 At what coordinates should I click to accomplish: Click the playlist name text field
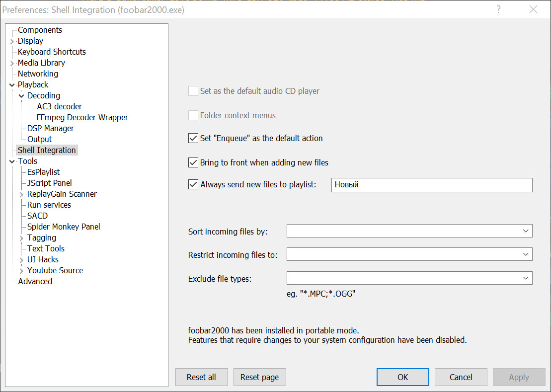pos(431,185)
